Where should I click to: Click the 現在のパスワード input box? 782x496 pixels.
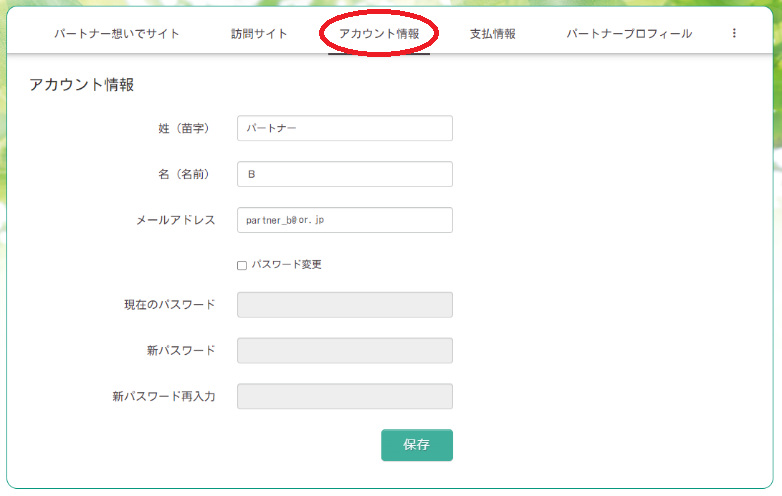[345, 305]
